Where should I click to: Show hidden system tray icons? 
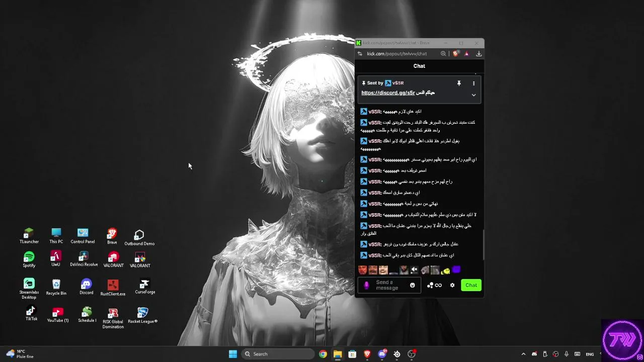[x=523, y=354]
